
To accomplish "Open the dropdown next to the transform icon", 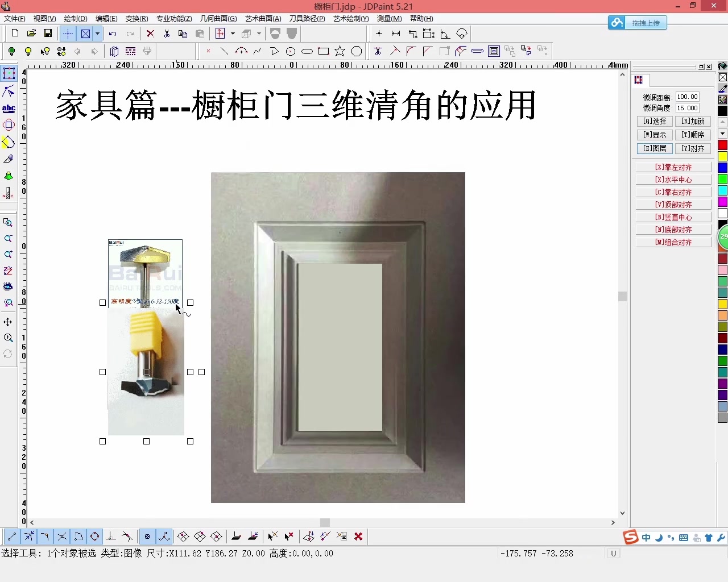I will coord(233,34).
